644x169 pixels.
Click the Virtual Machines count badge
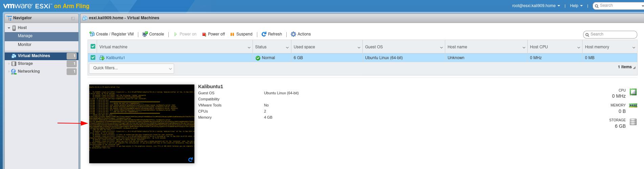point(71,56)
